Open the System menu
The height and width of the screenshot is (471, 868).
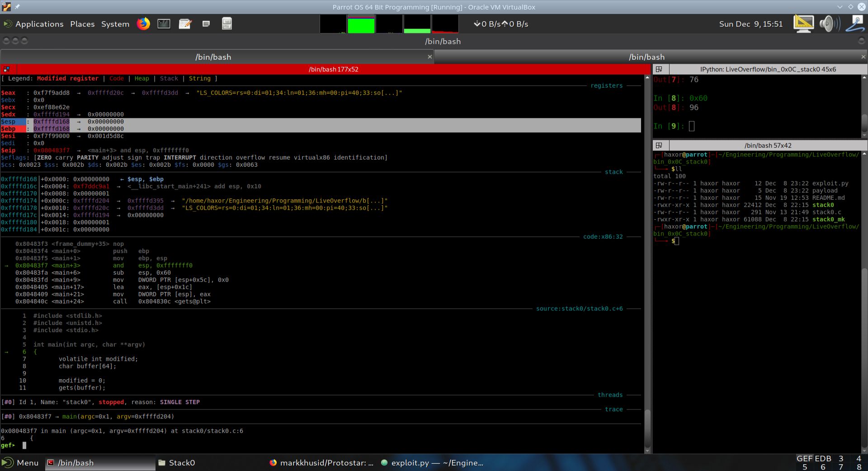click(115, 24)
